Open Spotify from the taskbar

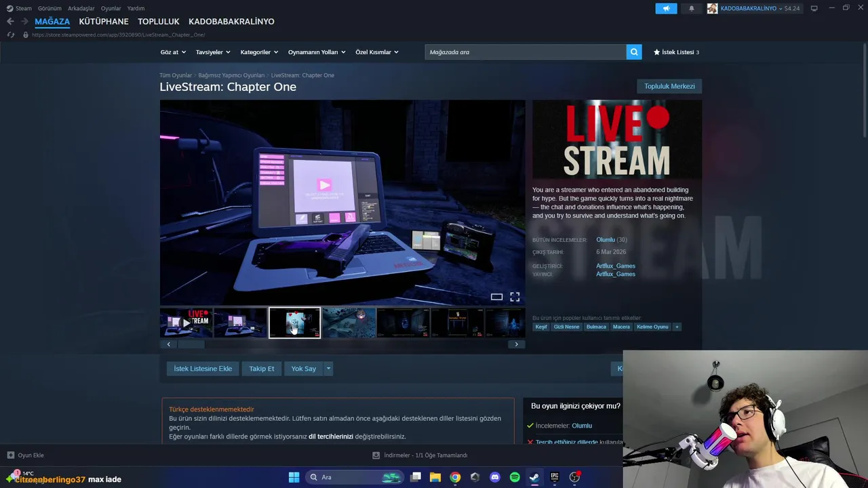pos(515,477)
